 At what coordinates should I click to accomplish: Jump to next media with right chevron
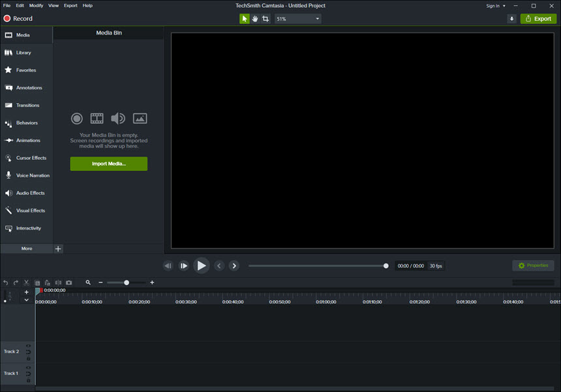(x=234, y=265)
